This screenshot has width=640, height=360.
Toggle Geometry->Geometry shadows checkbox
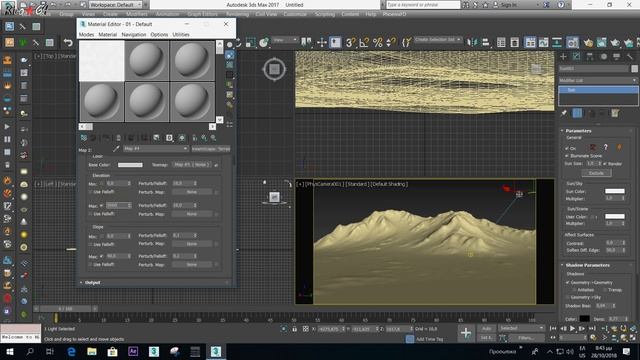tap(567, 282)
